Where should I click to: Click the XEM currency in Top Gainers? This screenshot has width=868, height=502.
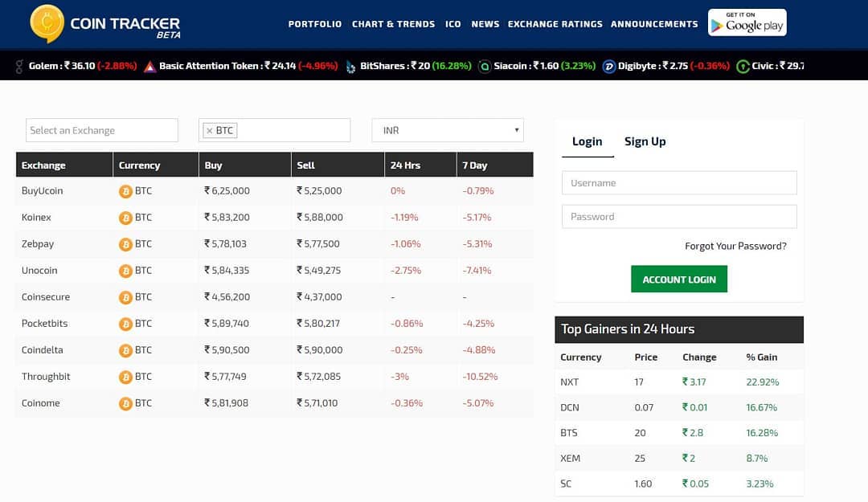click(570, 459)
